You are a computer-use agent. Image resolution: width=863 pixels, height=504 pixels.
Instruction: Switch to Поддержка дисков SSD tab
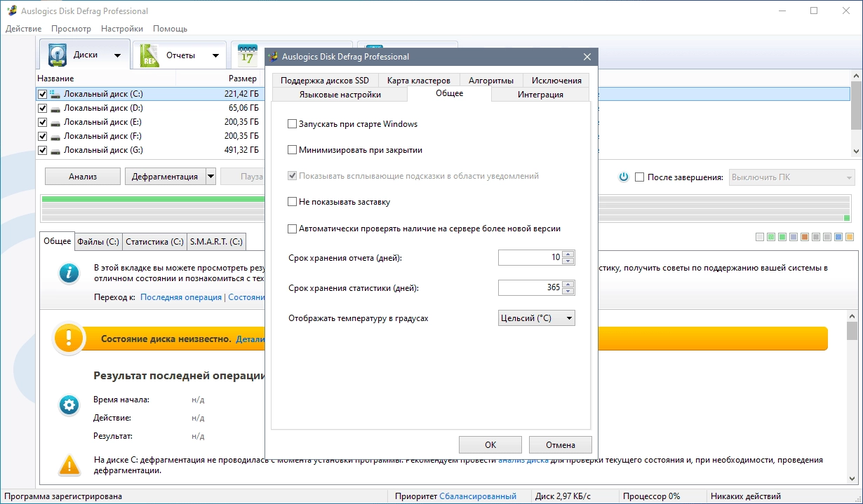tap(325, 80)
